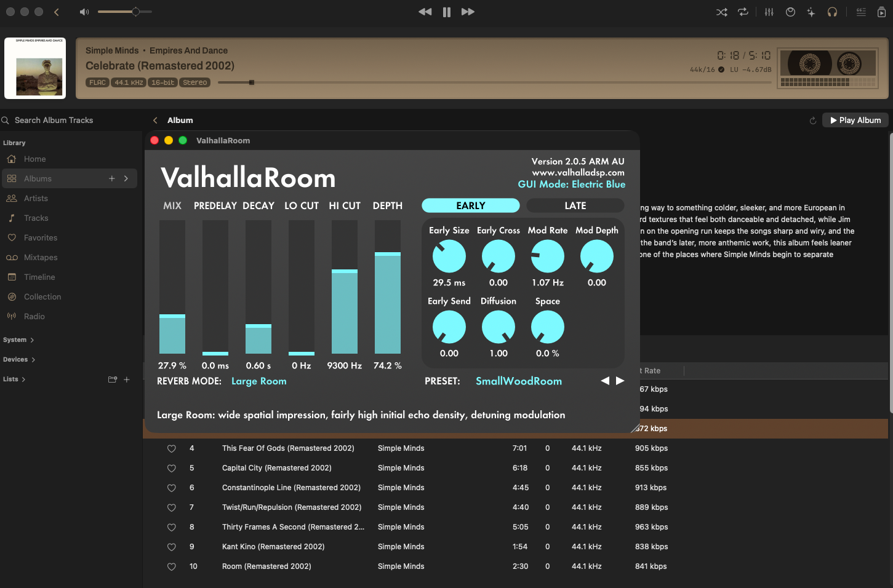Viewport: 893px width, 588px height.
Task: Click the sparkles icon in the toolbar
Action: pyautogui.click(x=811, y=12)
